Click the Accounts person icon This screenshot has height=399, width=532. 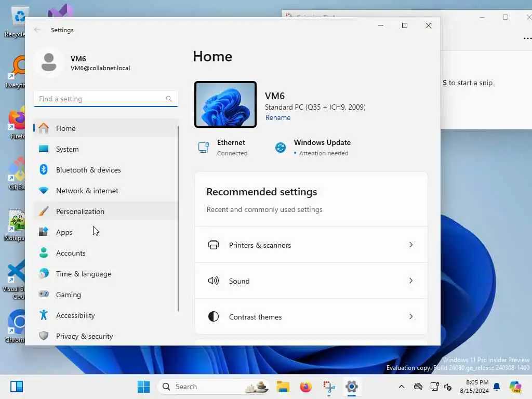pyautogui.click(x=44, y=253)
